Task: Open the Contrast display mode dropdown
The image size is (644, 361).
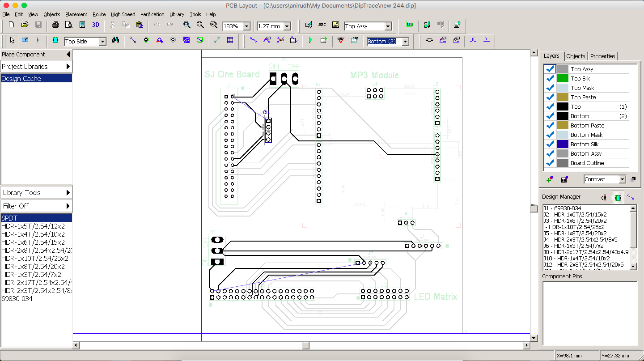Action: coord(622,179)
